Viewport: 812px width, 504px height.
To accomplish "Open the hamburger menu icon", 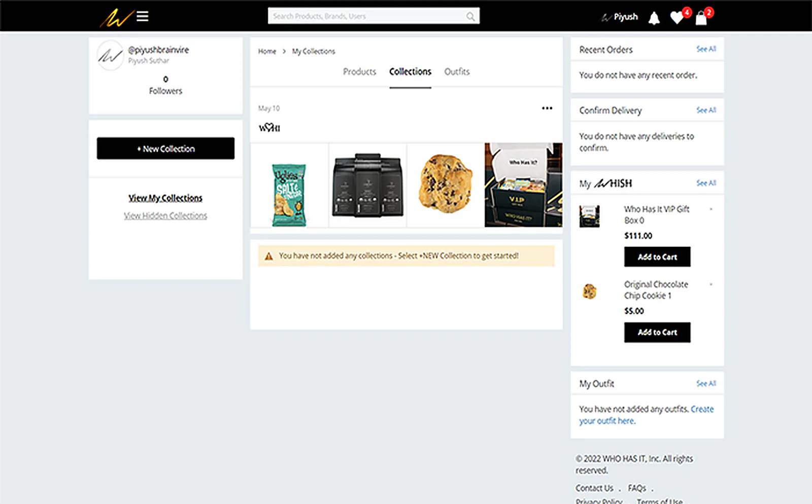I will click(143, 16).
